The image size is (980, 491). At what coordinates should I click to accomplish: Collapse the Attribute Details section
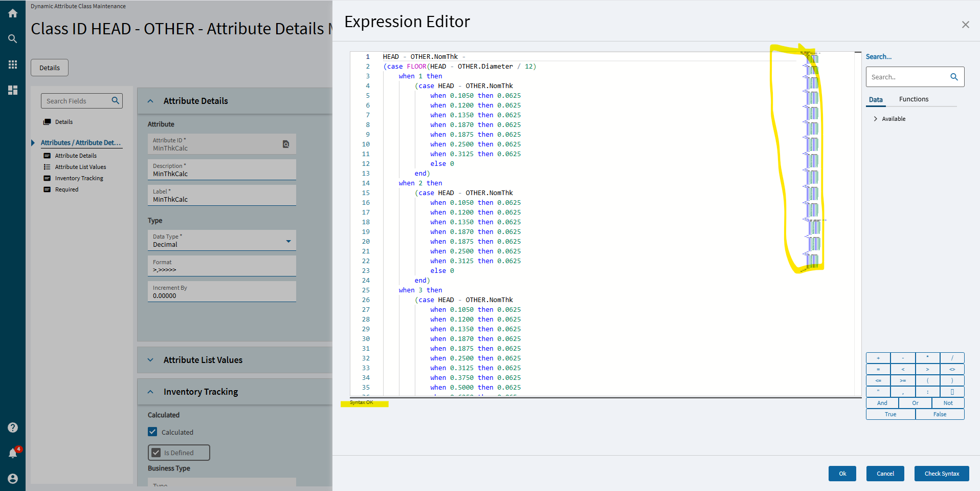click(x=150, y=101)
